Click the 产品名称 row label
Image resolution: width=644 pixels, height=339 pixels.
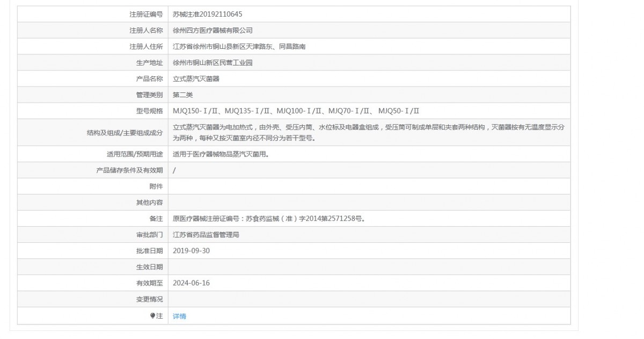(x=149, y=79)
